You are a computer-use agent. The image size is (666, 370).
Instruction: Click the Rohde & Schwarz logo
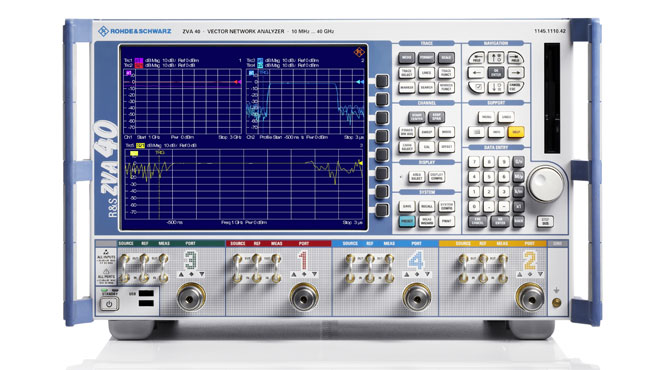134,31
